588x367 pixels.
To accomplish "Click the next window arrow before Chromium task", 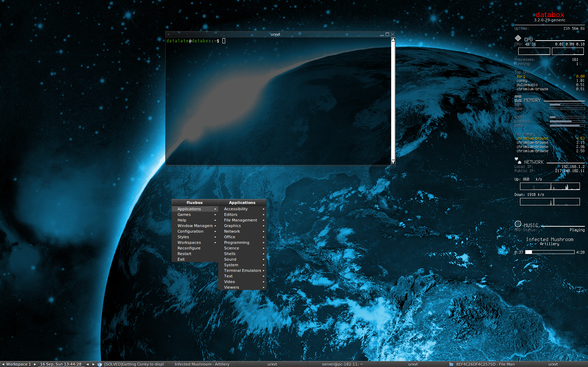I will tap(94, 364).
